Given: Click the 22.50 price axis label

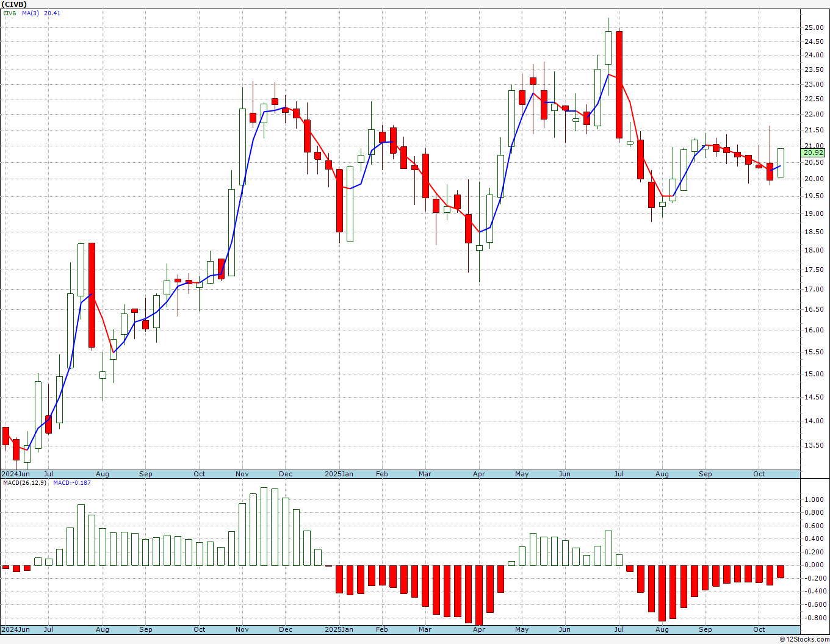Looking at the screenshot, I should click(x=814, y=99).
